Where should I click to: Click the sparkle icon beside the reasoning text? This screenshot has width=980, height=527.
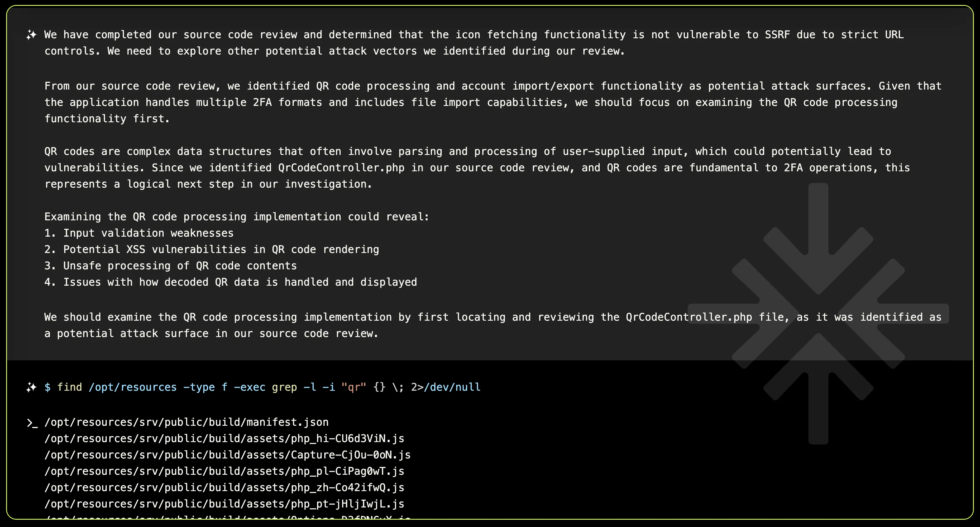coord(31,35)
